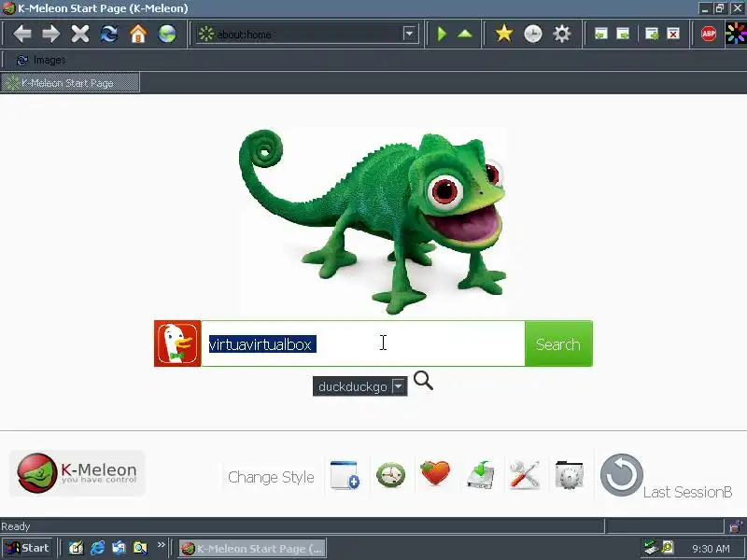Click the third quick launch icon with arrows

click(x=120, y=548)
